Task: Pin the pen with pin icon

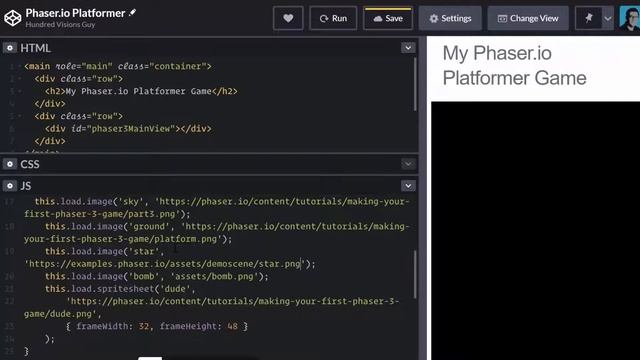Action: tap(588, 18)
